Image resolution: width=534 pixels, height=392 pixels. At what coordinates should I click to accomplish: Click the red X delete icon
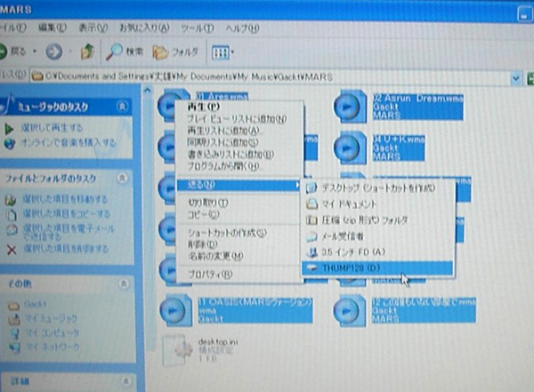(12, 250)
